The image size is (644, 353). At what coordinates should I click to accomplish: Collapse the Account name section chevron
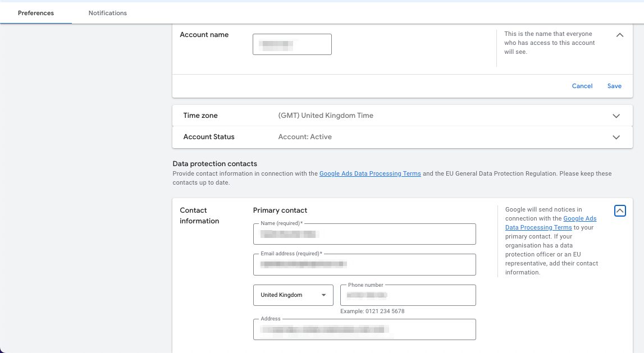620,35
